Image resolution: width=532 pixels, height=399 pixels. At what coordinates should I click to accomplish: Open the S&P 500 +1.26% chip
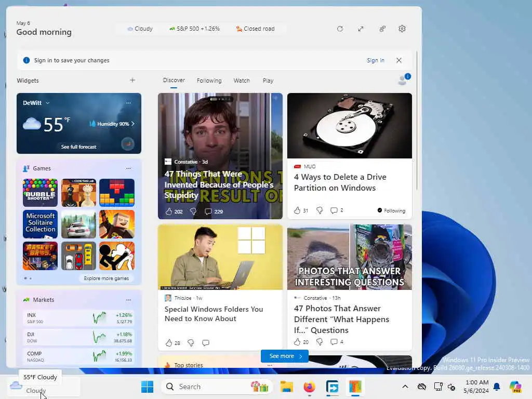pos(195,29)
